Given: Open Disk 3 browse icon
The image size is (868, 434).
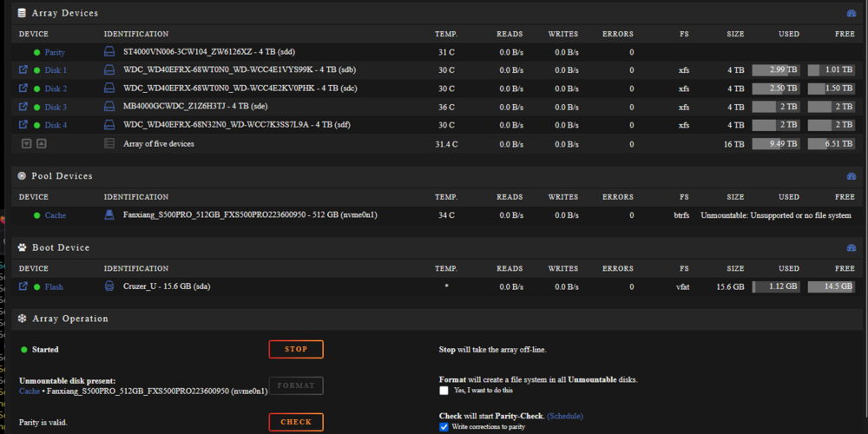Looking at the screenshot, I should [23, 107].
